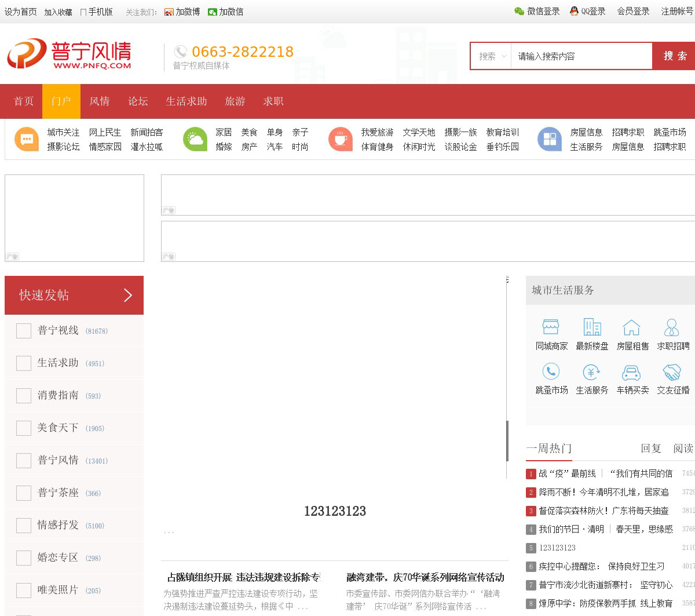Screen dimensions: 695x616
Task: Open the 生活服务 yen icon
Action: pyautogui.click(x=591, y=372)
